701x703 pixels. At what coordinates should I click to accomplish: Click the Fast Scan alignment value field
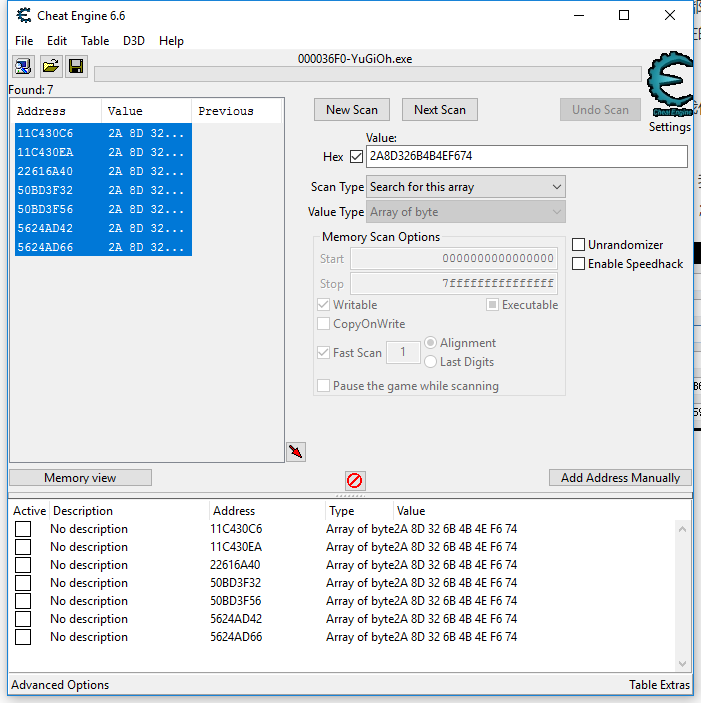coord(403,352)
